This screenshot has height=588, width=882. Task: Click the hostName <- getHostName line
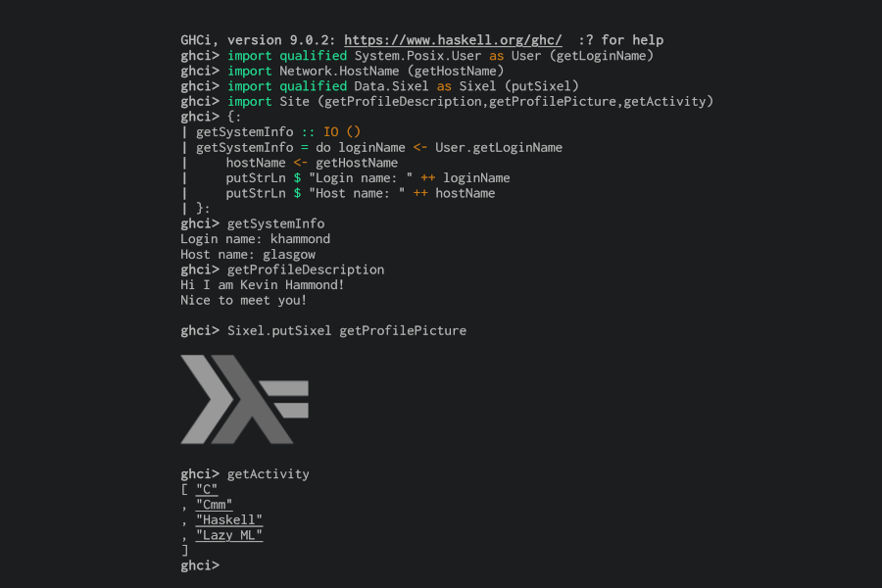point(312,163)
